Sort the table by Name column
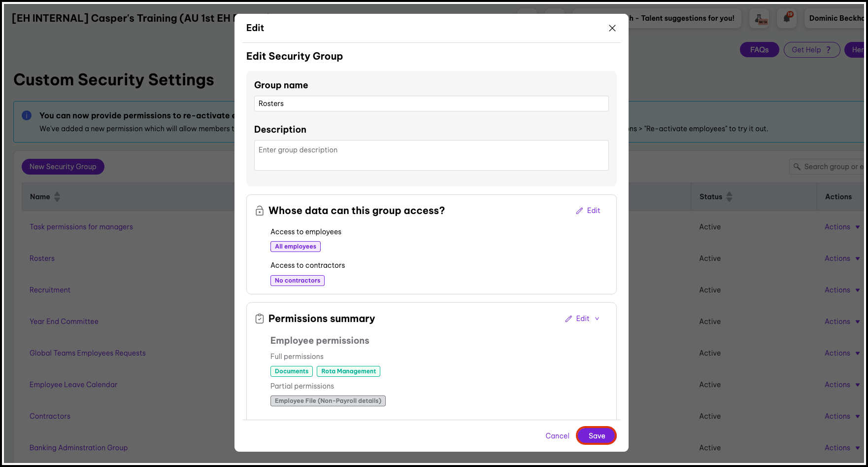This screenshot has width=868, height=467. coord(57,197)
